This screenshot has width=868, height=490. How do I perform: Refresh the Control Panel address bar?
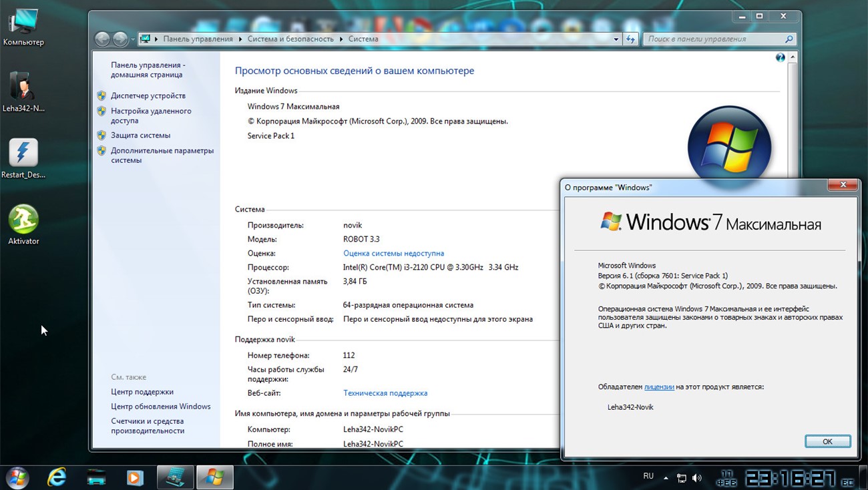click(x=631, y=39)
